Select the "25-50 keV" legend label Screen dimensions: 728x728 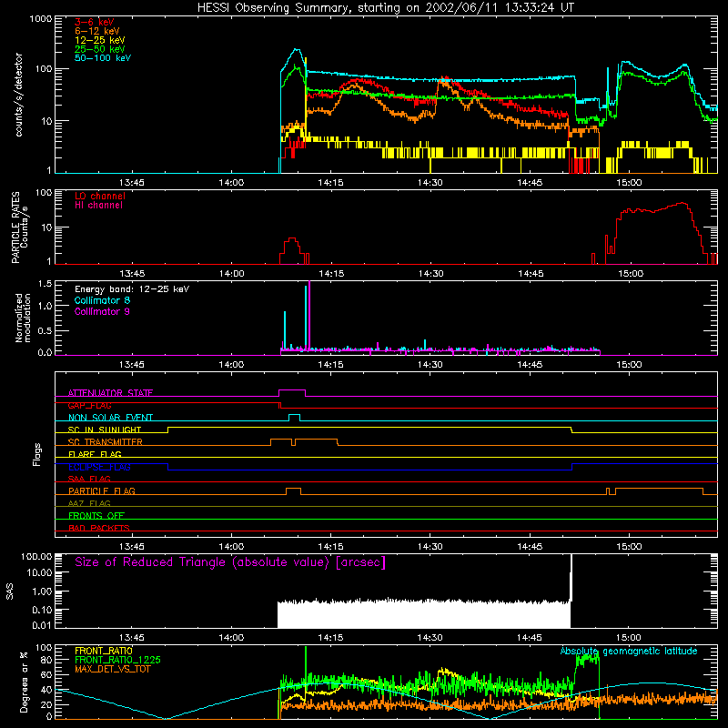(100, 49)
